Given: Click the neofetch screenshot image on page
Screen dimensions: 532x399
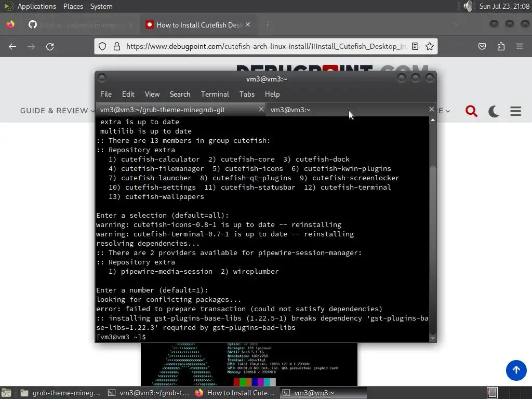Looking at the screenshot, I should tap(249, 364).
